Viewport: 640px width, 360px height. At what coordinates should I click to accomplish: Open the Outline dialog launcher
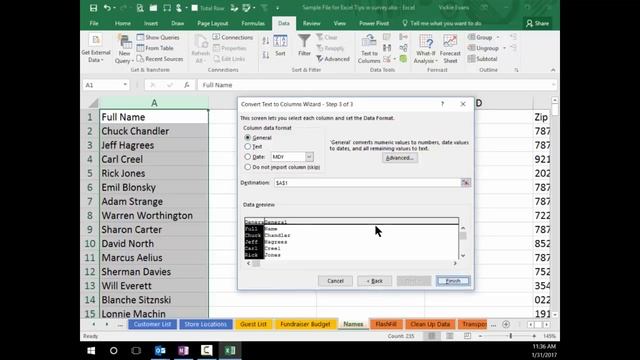coord(516,70)
